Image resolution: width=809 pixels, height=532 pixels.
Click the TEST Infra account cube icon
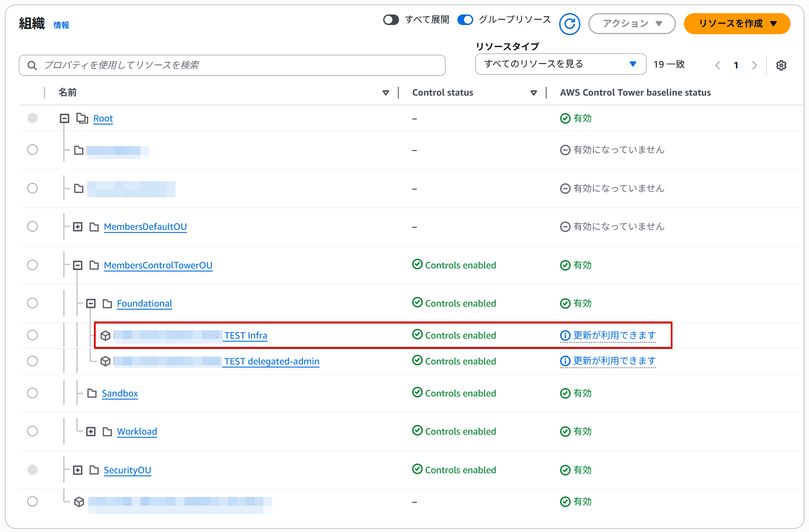pos(105,336)
